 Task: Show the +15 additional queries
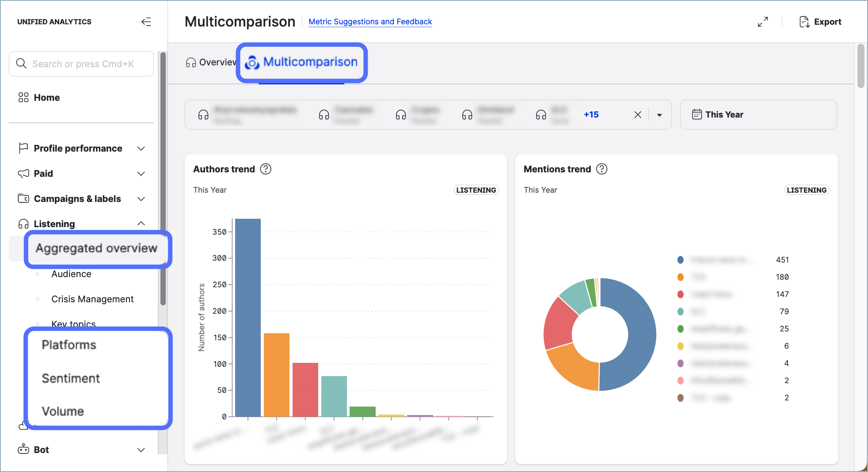click(591, 114)
